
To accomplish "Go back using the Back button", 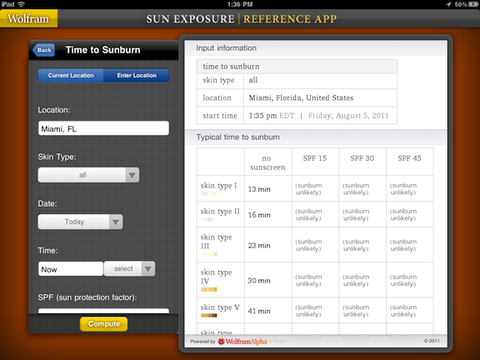I will (x=44, y=50).
